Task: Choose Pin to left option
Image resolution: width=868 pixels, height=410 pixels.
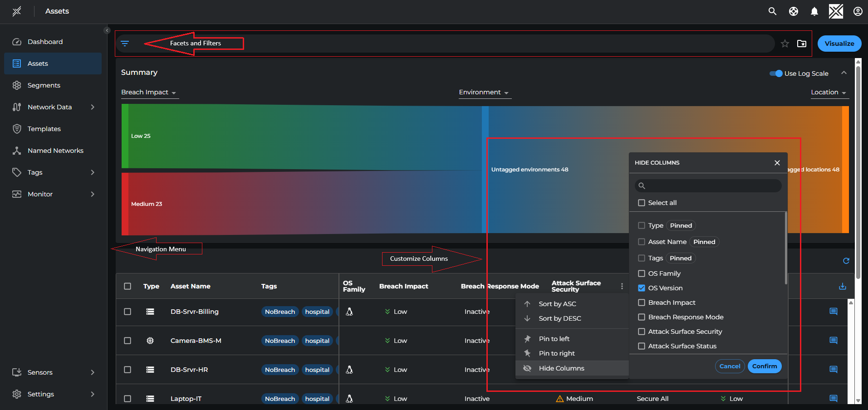Action: pyautogui.click(x=554, y=339)
